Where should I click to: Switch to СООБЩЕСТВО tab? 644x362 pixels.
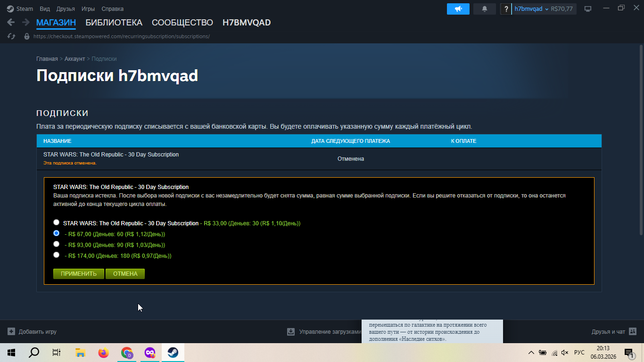click(182, 23)
